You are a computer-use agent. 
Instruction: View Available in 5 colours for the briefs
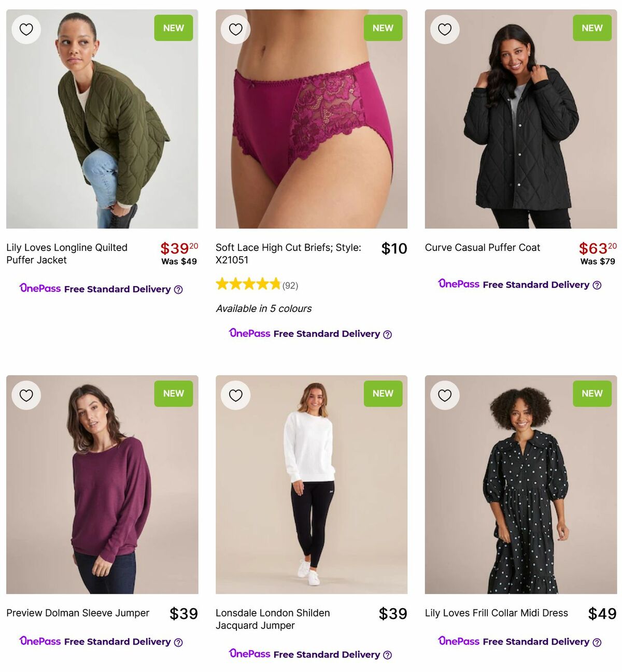[264, 308]
